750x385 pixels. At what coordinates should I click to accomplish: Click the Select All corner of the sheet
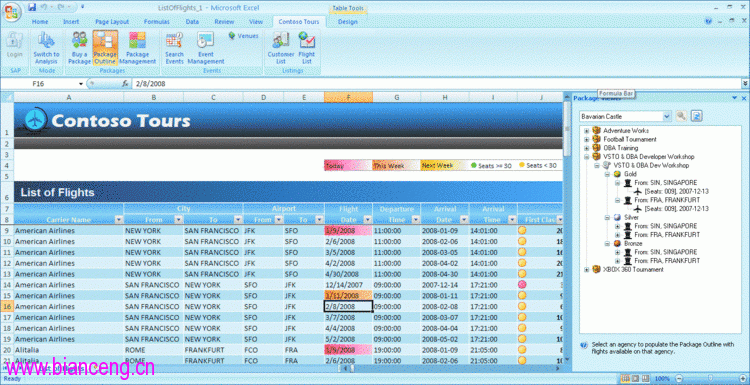7,97
